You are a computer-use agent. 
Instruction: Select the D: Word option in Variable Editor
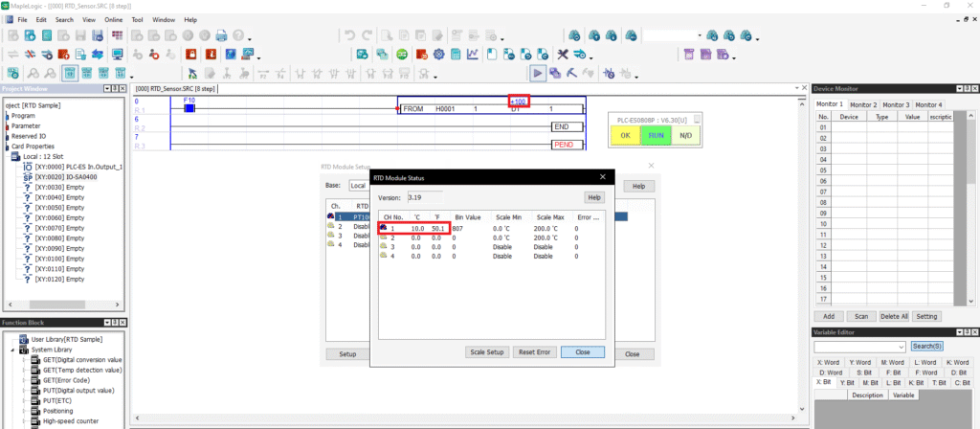(830, 373)
